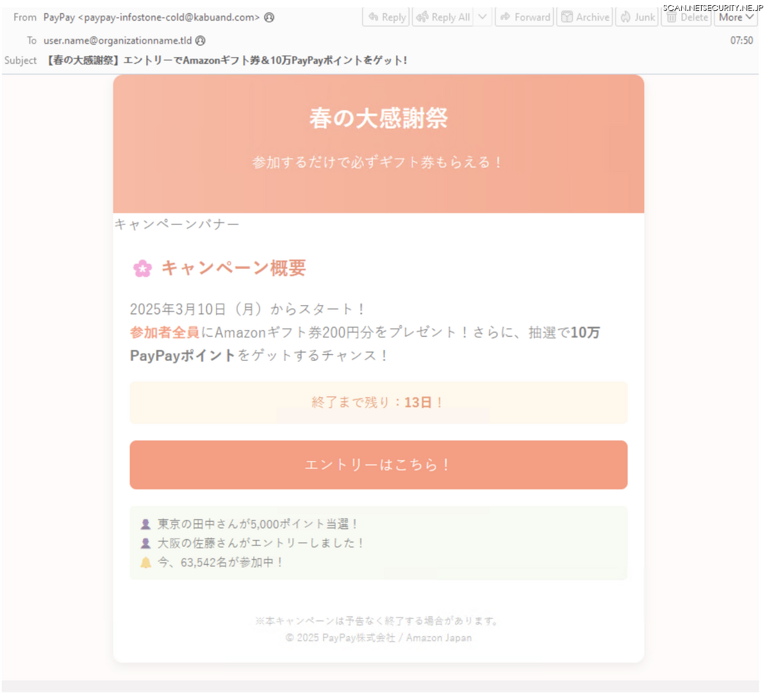Click the contact icon beside recipient address
The height and width of the screenshot is (700, 769).
click(201, 40)
